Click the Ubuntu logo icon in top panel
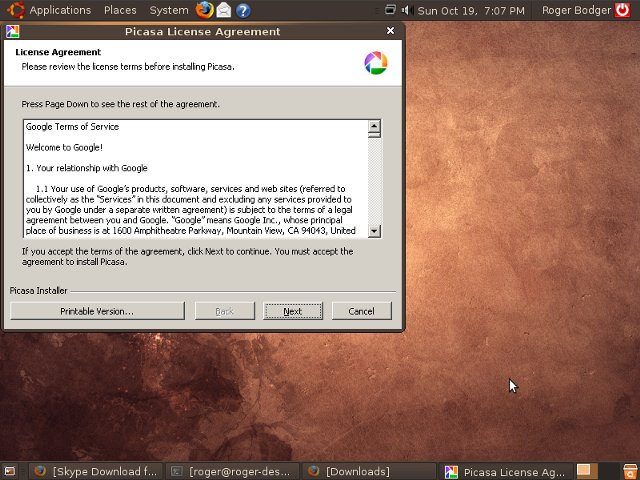Screen dimensions: 640x480 (x=16, y=10)
